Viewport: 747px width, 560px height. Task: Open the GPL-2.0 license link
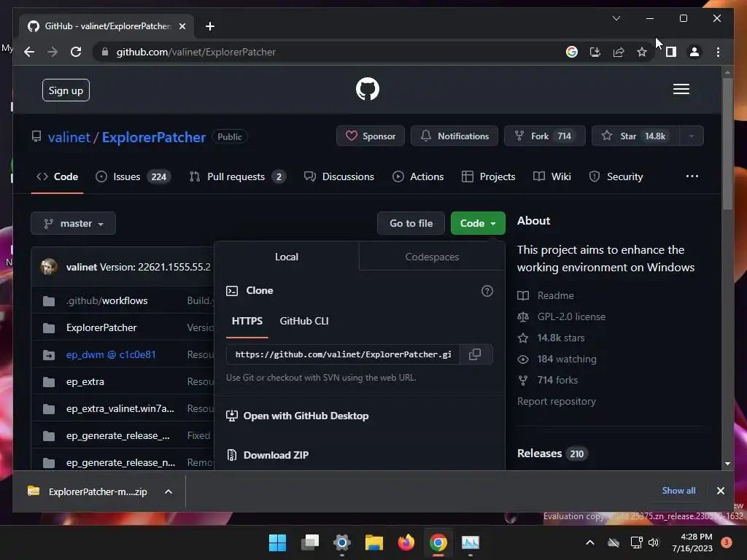click(562, 316)
